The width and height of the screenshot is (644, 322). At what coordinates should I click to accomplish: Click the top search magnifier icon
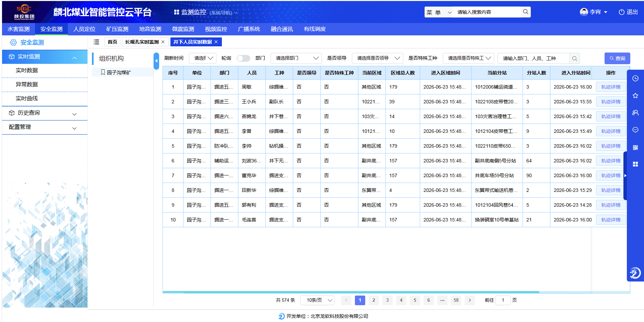[525, 12]
